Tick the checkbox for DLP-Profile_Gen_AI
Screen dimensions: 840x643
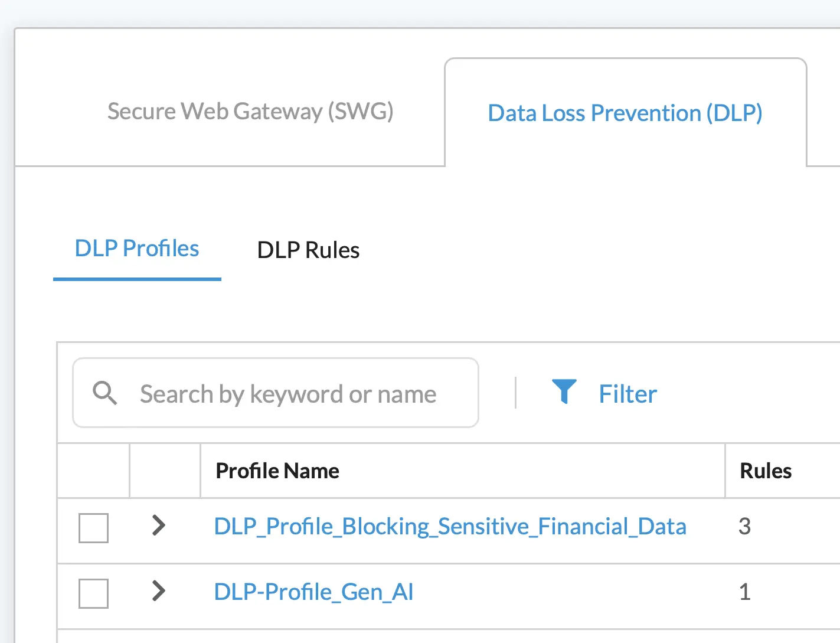tap(93, 593)
